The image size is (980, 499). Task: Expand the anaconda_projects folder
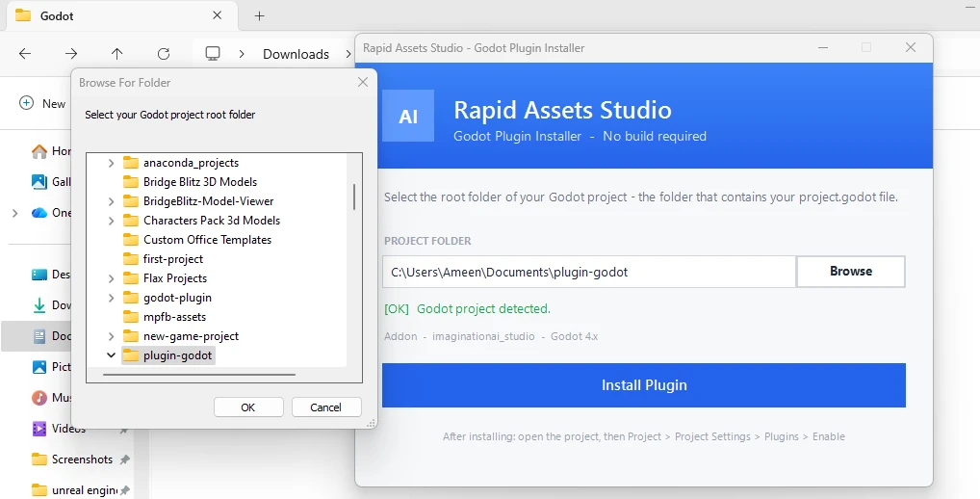coord(111,163)
